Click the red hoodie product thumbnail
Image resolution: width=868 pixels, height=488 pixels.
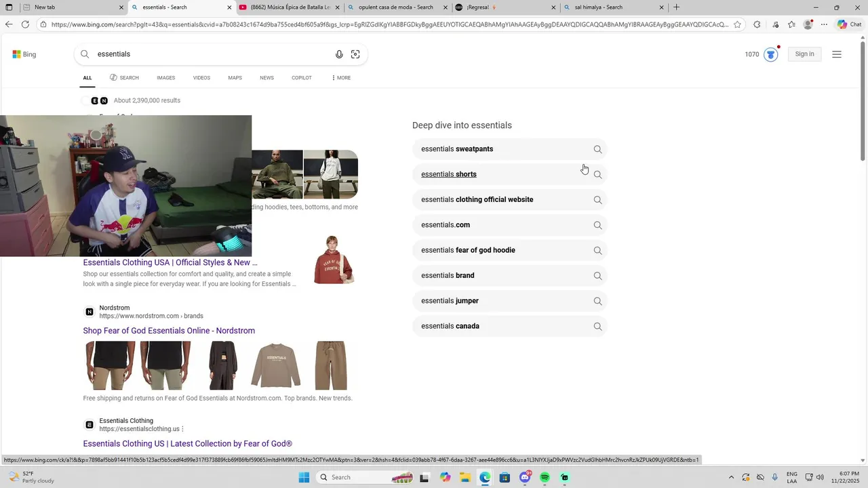[x=333, y=260]
